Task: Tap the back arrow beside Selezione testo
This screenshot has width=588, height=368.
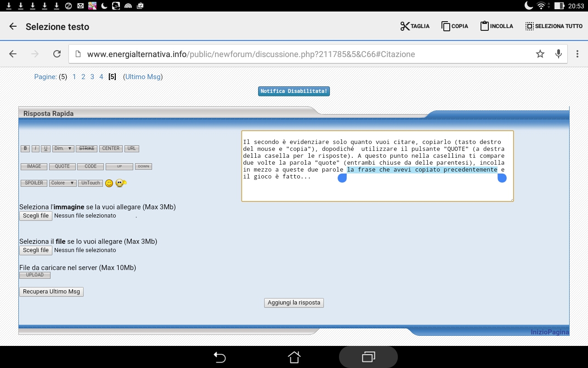Action: pos(13,27)
